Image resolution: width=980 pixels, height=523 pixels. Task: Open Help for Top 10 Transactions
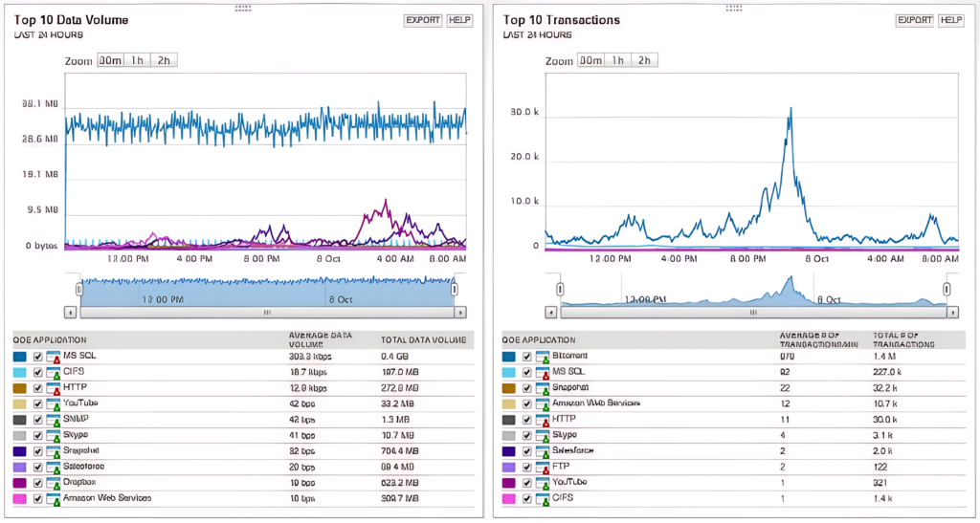click(x=950, y=20)
